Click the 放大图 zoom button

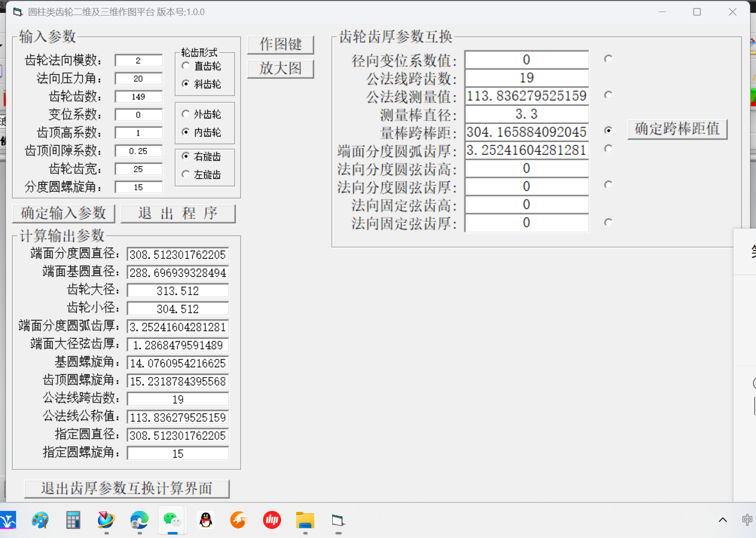click(x=281, y=68)
